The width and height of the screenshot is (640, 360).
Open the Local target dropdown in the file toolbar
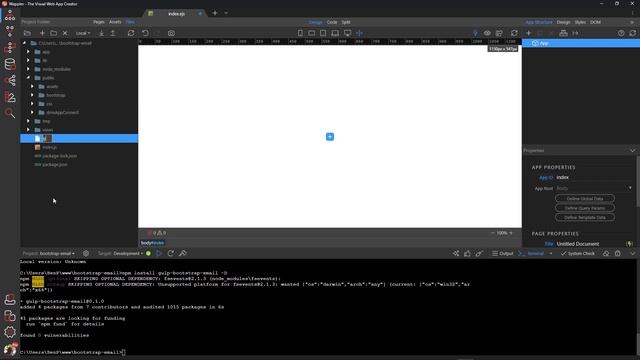83,33
